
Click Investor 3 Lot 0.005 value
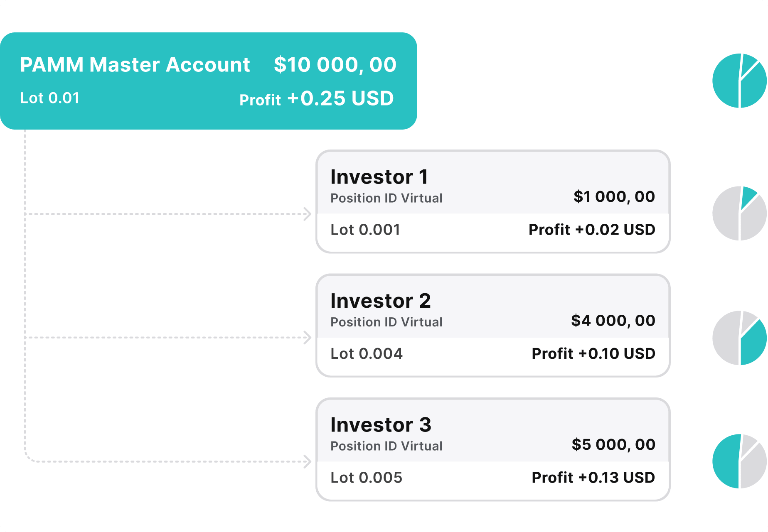(366, 478)
